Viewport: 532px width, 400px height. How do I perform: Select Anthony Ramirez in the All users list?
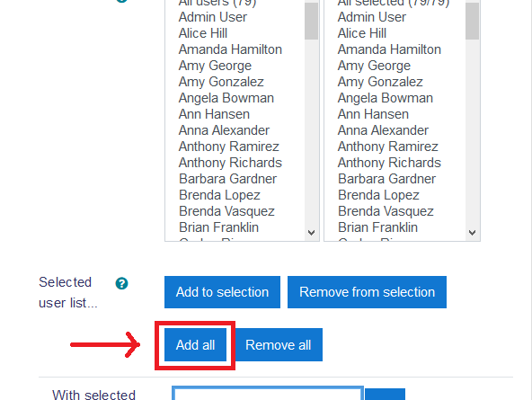click(228, 147)
